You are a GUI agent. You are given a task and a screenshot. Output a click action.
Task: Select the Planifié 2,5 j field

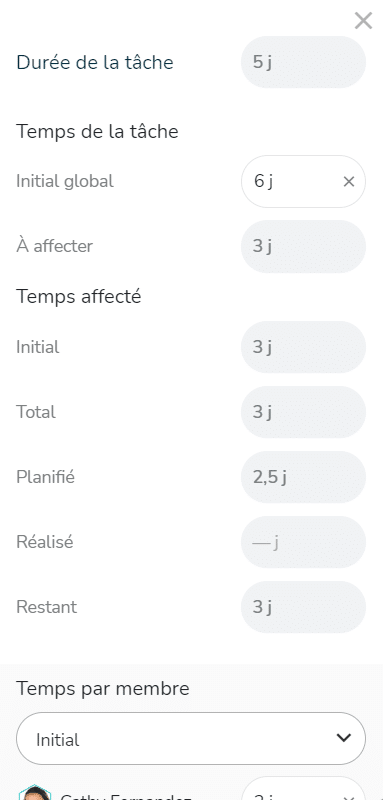click(303, 477)
